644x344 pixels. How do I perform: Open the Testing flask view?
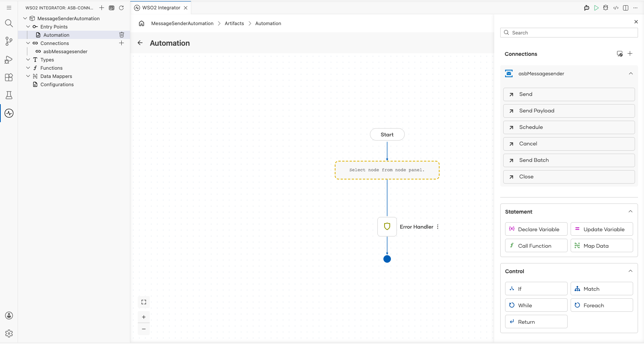click(x=9, y=95)
